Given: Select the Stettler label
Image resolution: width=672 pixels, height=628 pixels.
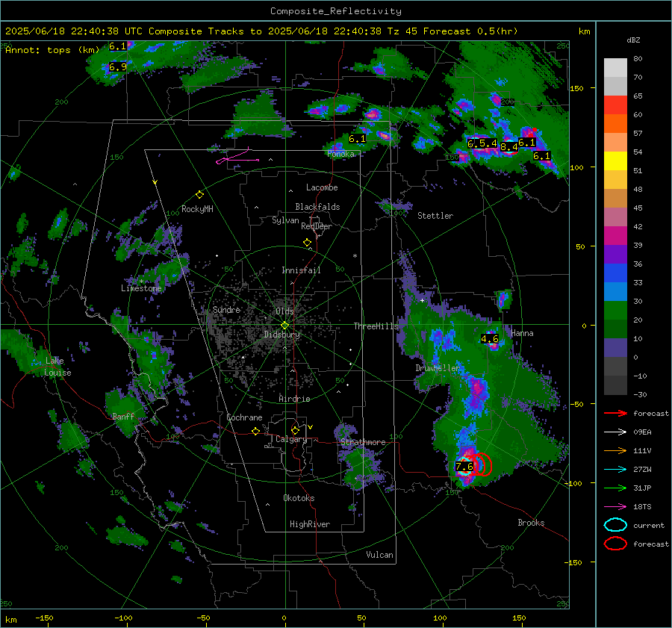Looking at the screenshot, I should coord(435,216).
